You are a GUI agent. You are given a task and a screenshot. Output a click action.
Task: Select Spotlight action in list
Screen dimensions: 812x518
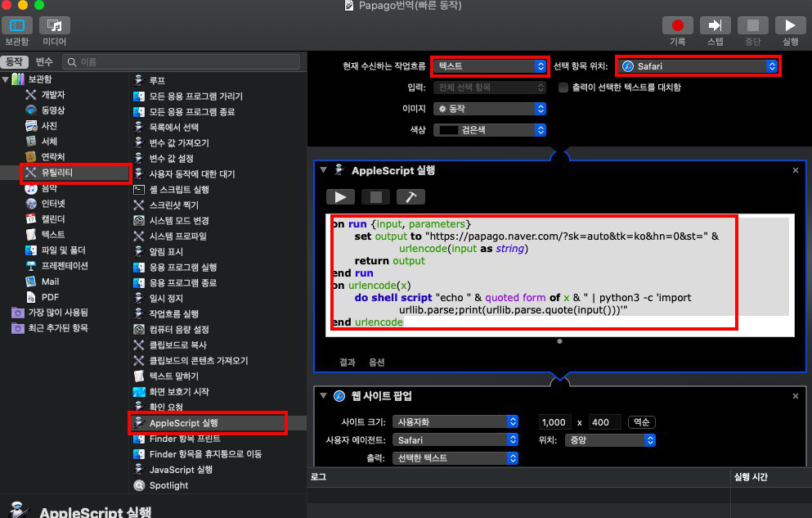[168, 485]
